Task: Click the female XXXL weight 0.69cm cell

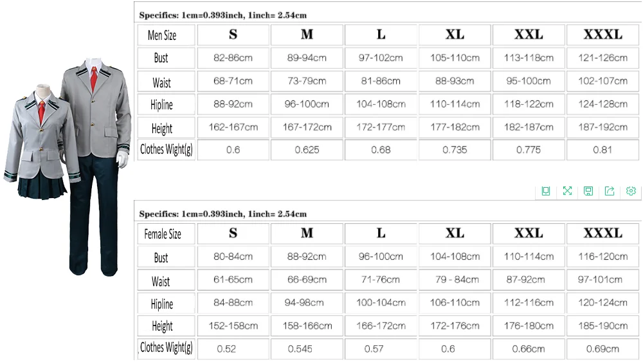Action: pyautogui.click(x=602, y=349)
